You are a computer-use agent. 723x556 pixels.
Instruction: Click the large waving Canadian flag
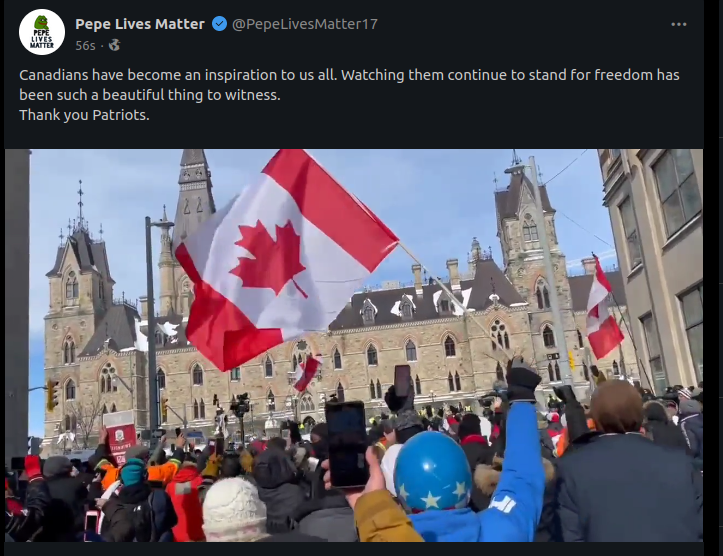[283, 253]
